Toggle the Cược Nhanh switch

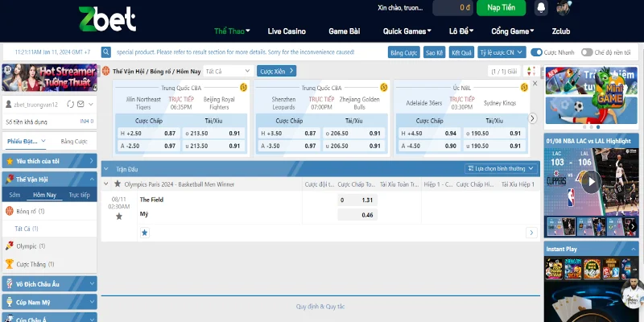point(537,52)
